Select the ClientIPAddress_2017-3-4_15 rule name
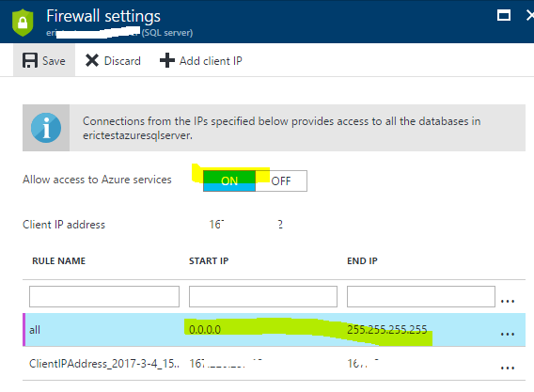This screenshot has width=534, height=392. click(103, 364)
